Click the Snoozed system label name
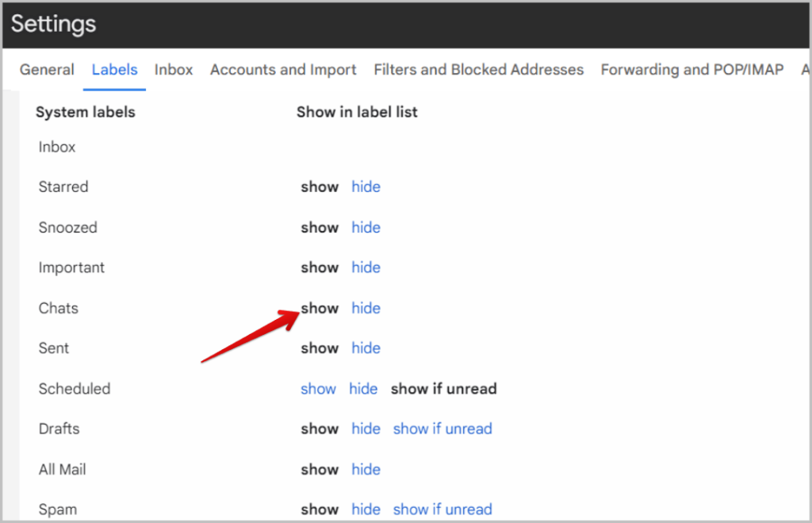This screenshot has width=812, height=523. (68, 228)
